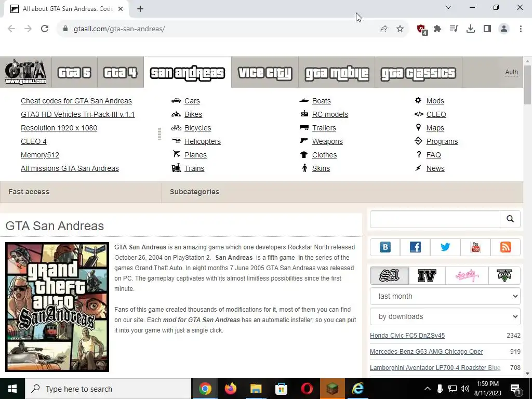Click the helicopter icon beside Helicopters
This screenshot has width=532, height=399.
click(x=176, y=140)
